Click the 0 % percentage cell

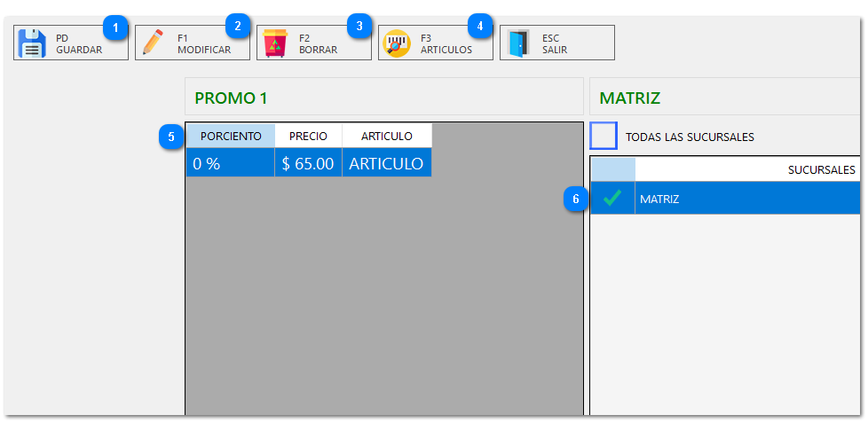(231, 162)
